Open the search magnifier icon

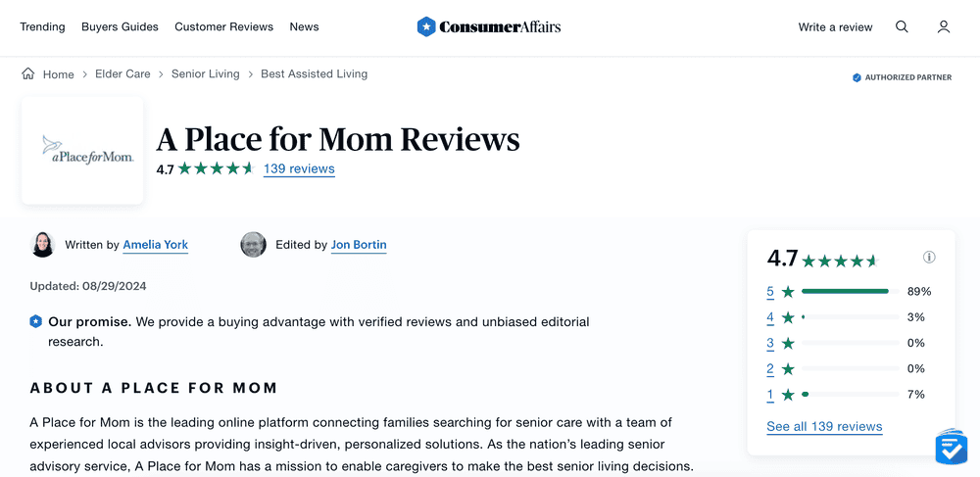click(x=902, y=26)
